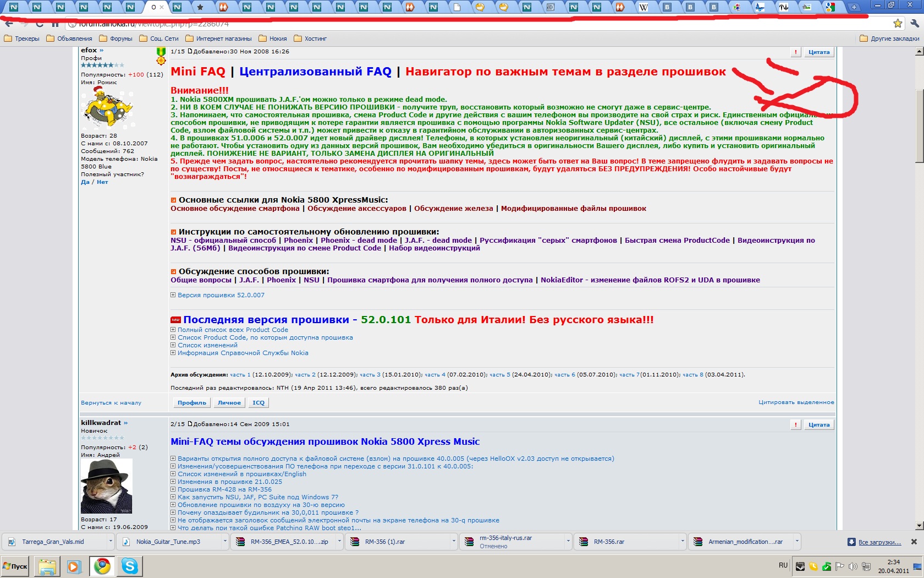Click Вернуться к началу link
924x578 pixels.
111,403
